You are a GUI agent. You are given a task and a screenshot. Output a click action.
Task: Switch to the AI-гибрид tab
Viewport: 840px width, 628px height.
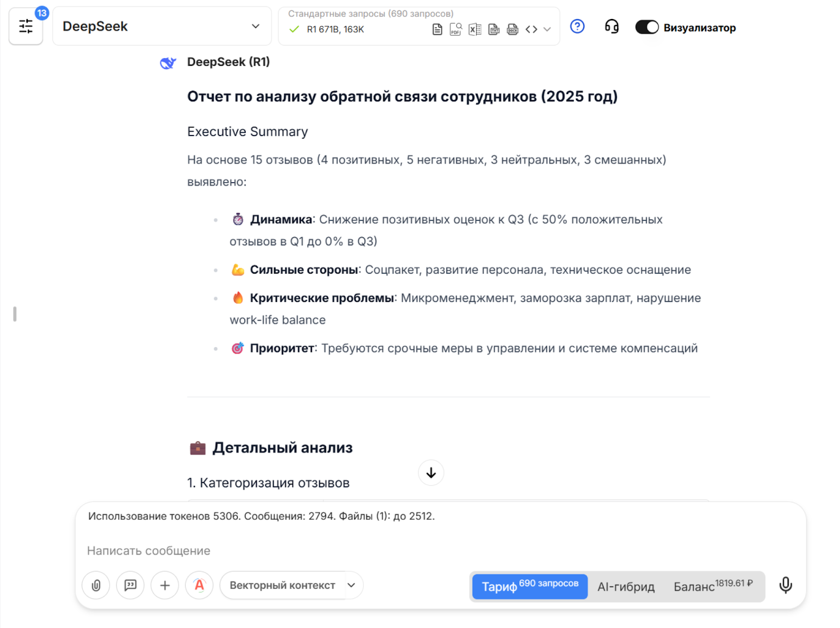tap(626, 587)
